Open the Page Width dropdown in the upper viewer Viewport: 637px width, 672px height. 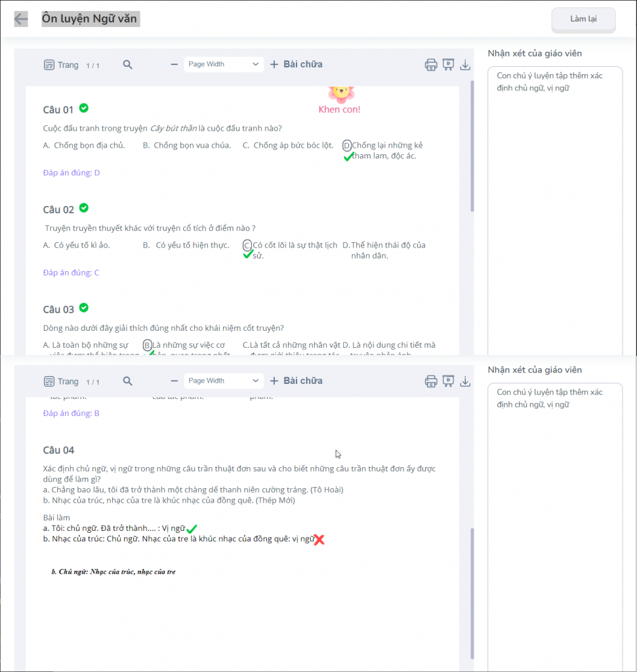pyautogui.click(x=224, y=64)
